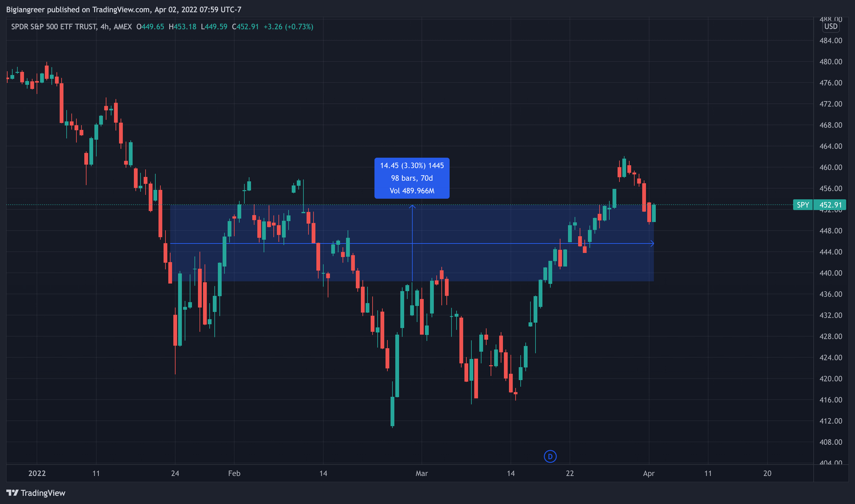
Task: Click the green SPY ticker tag
Action: click(x=802, y=205)
